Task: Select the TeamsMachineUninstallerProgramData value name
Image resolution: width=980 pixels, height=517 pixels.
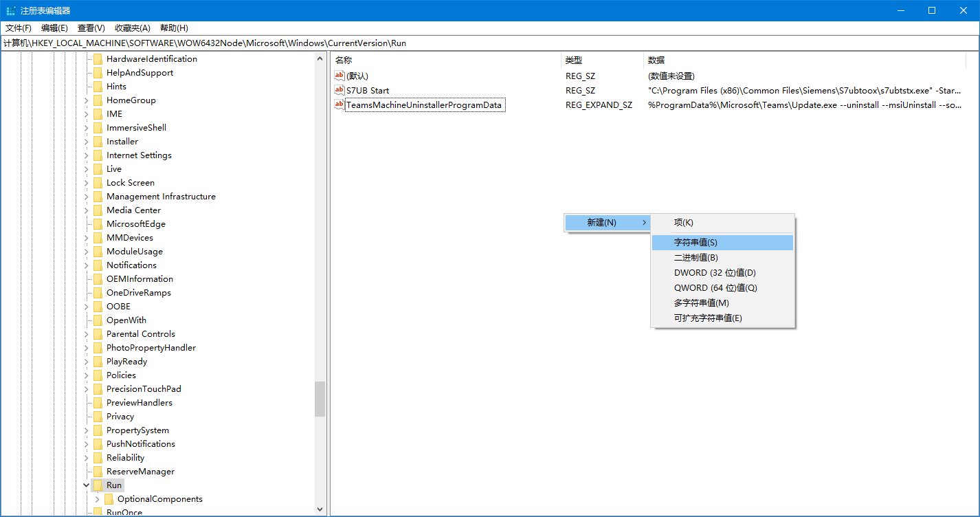Action: pos(424,105)
